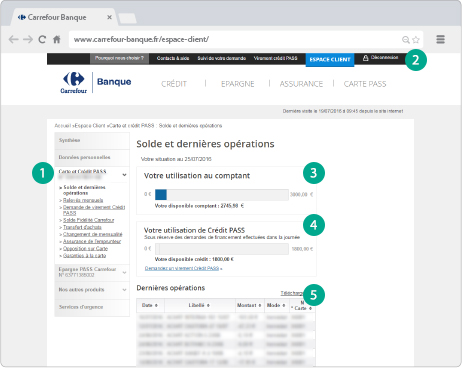Sort the table by Libellé
Image resolution: width=462 pixels, height=368 pixels.
click(199, 305)
